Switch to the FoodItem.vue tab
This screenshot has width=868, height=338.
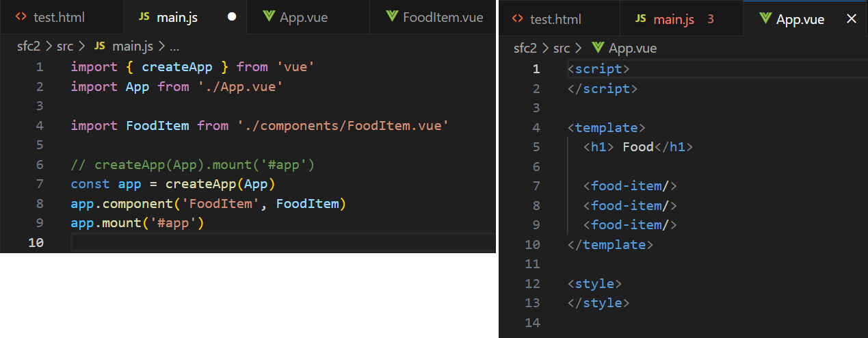(x=443, y=17)
